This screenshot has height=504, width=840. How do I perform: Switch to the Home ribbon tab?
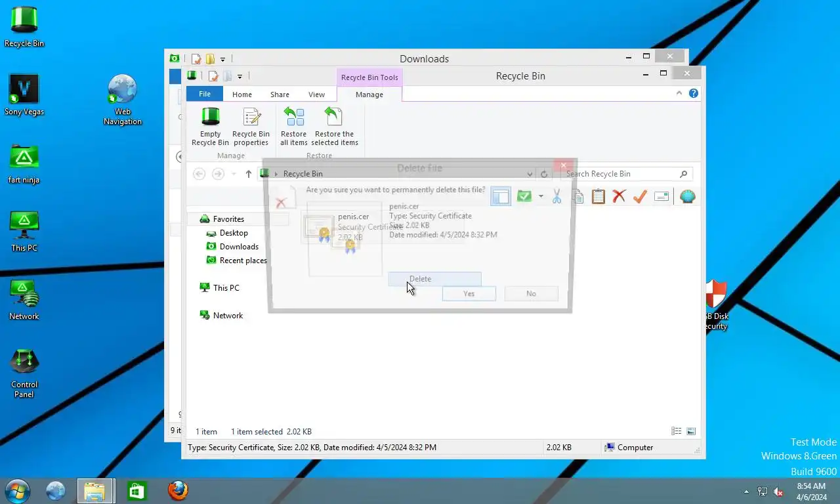click(x=242, y=94)
